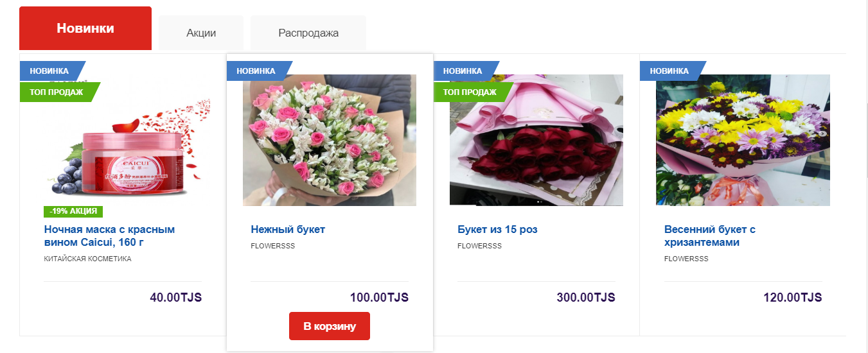The image size is (868, 353).
Task: Open the Акции tab
Action: [x=201, y=33]
